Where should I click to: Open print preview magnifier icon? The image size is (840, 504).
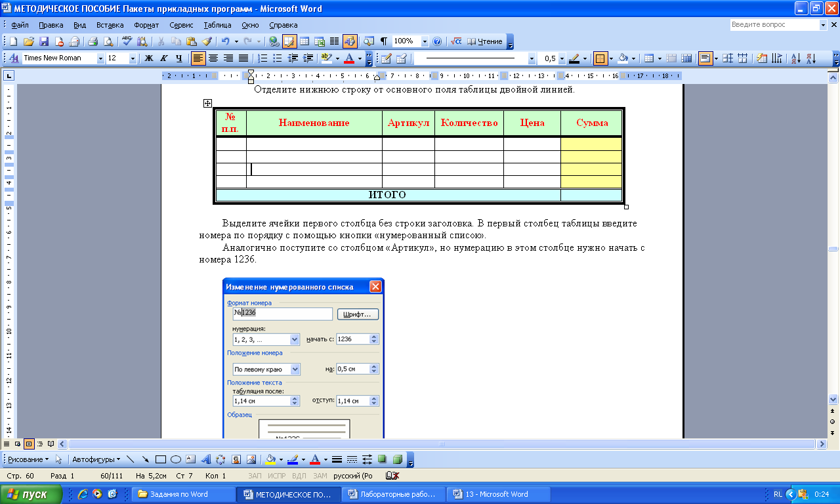click(x=108, y=41)
